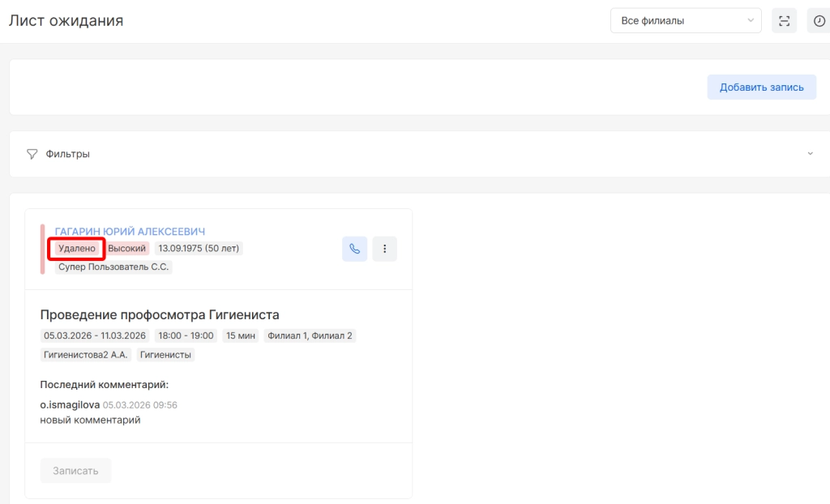The image size is (830, 504).
Task: Click the 18:00 - 19:00 time tag
Action: coord(186,335)
